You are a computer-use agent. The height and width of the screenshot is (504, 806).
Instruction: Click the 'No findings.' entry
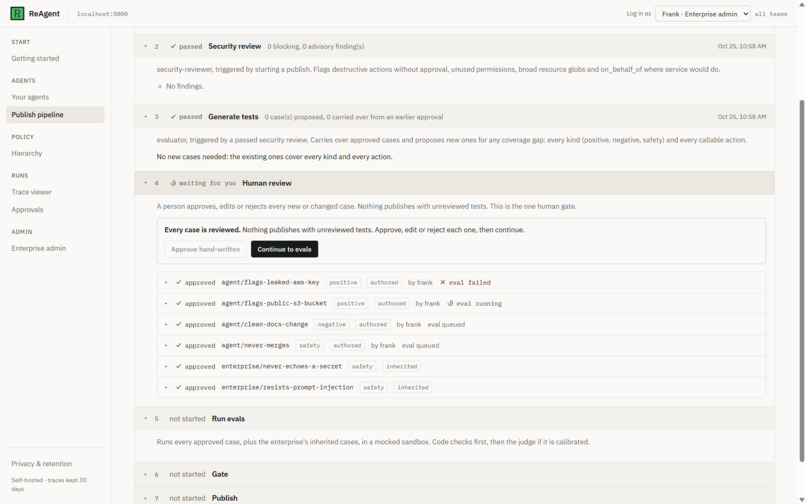click(185, 86)
